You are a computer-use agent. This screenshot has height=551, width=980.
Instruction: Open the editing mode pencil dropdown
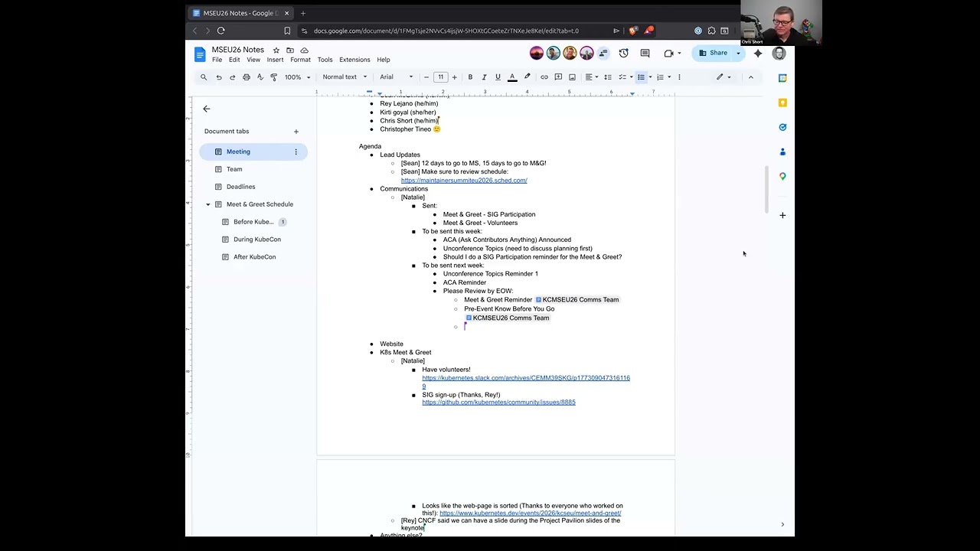coord(724,77)
